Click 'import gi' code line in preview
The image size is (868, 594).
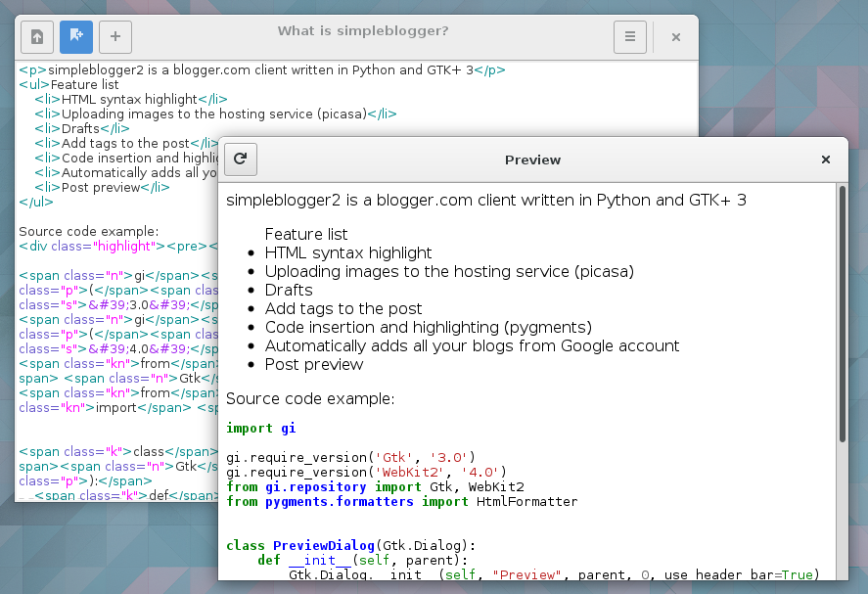(x=260, y=428)
